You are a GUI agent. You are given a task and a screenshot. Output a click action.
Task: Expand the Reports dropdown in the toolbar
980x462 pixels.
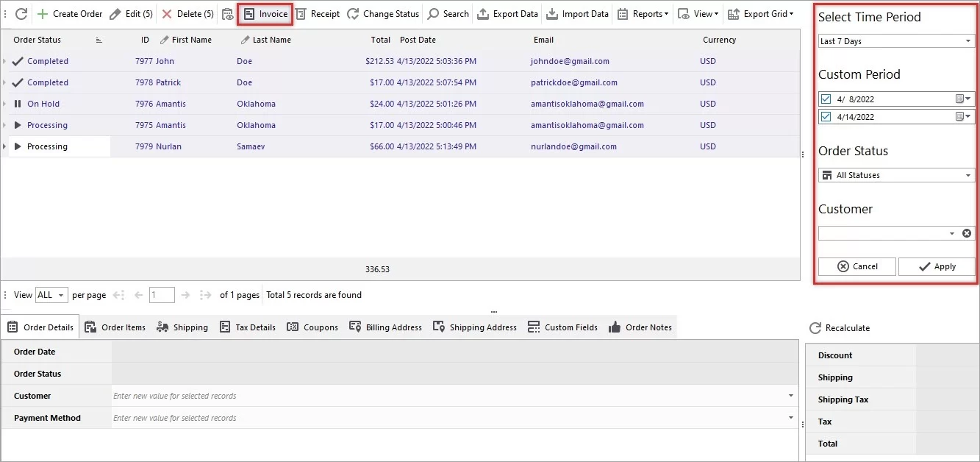643,13
